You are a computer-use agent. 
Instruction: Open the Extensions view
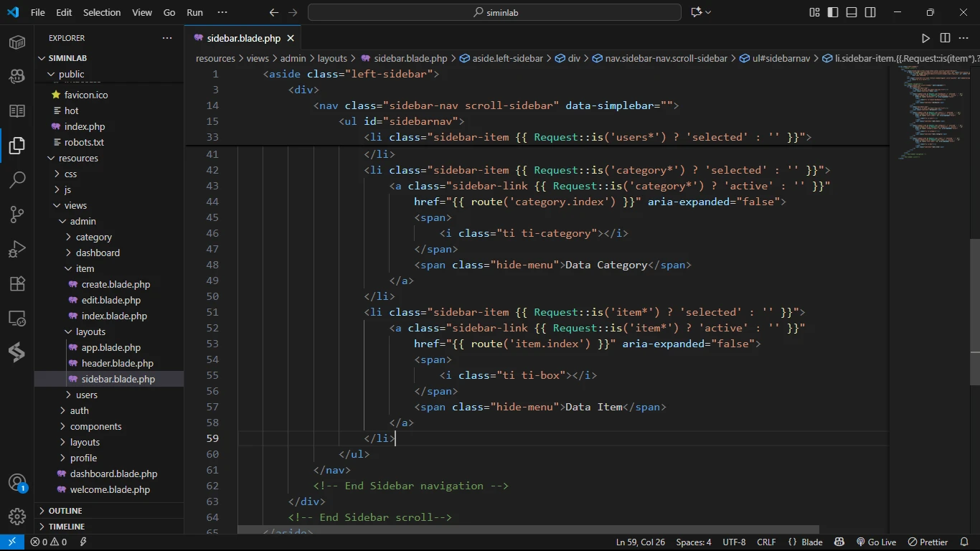click(17, 283)
